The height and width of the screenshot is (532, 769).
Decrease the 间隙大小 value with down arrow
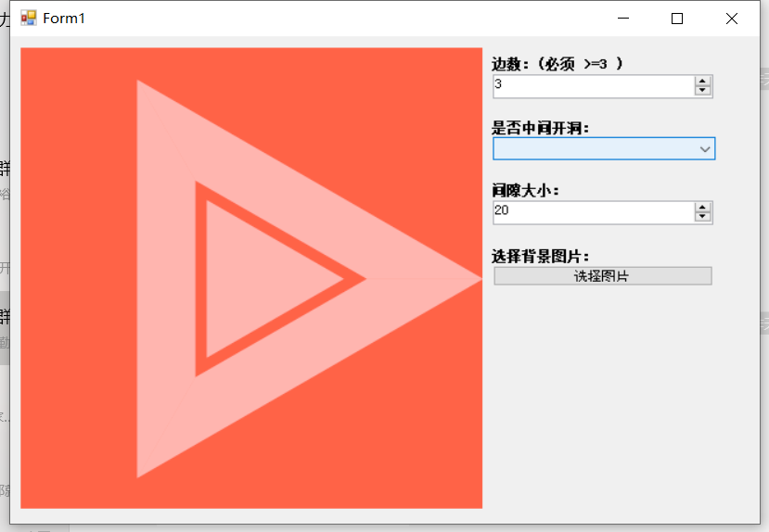coord(702,217)
